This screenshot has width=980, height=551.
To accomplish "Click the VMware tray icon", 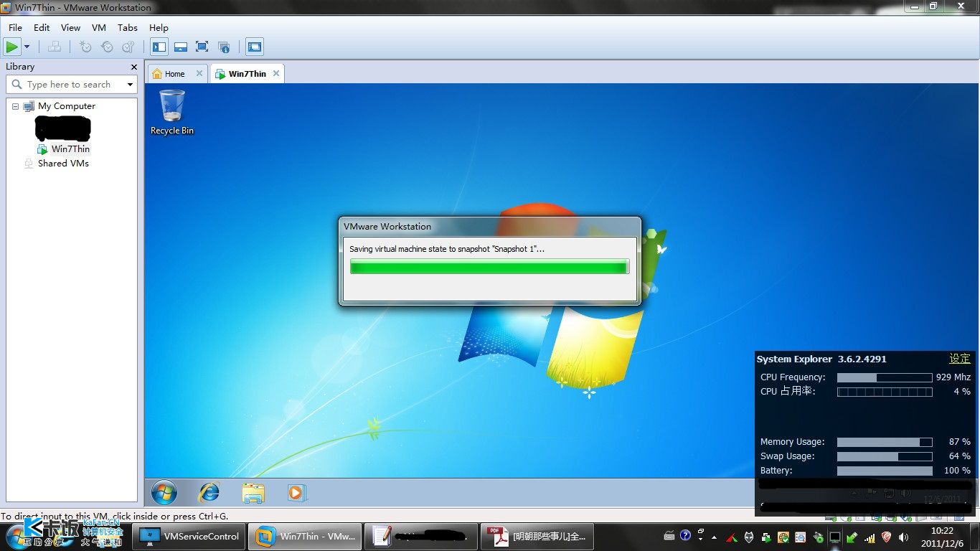I will coord(766,537).
